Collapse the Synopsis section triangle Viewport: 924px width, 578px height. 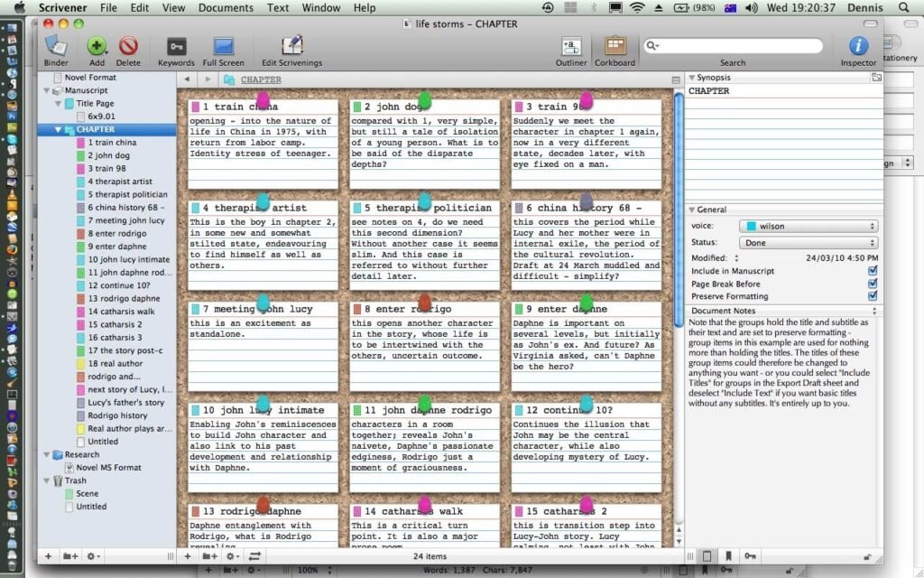(x=692, y=78)
